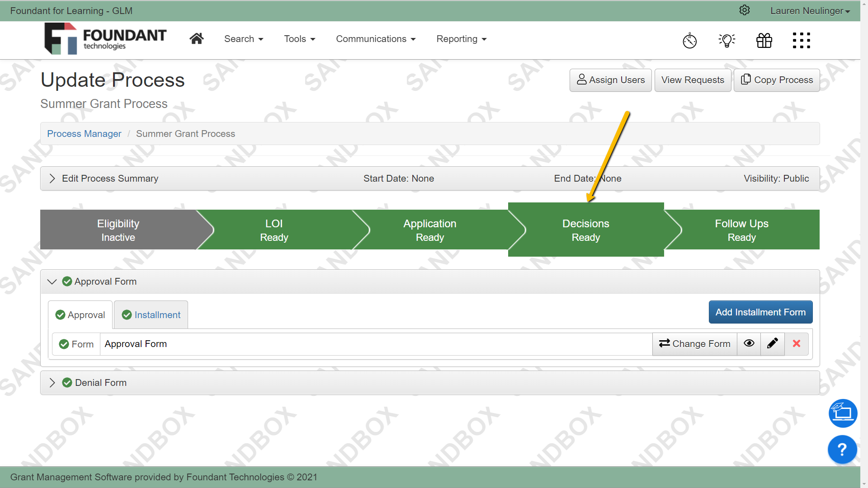Open the apps grid menu
Viewport: 868px width, 488px height.
point(801,40)
